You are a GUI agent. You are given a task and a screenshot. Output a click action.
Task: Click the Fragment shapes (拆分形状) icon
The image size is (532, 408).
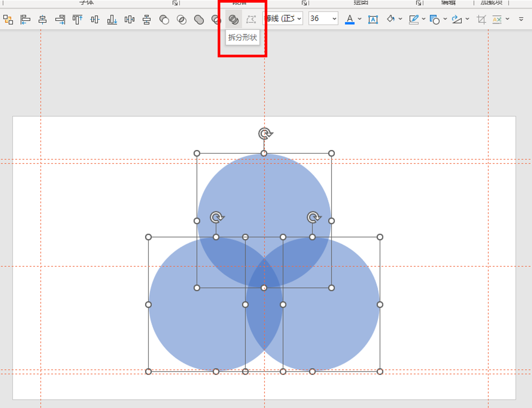(x=234, y=19)
